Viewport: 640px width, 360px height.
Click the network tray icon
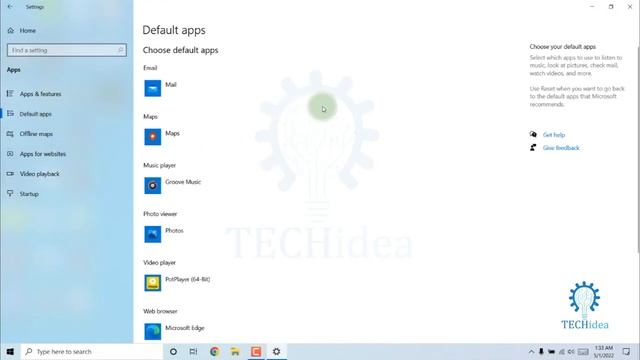(561, 351)
